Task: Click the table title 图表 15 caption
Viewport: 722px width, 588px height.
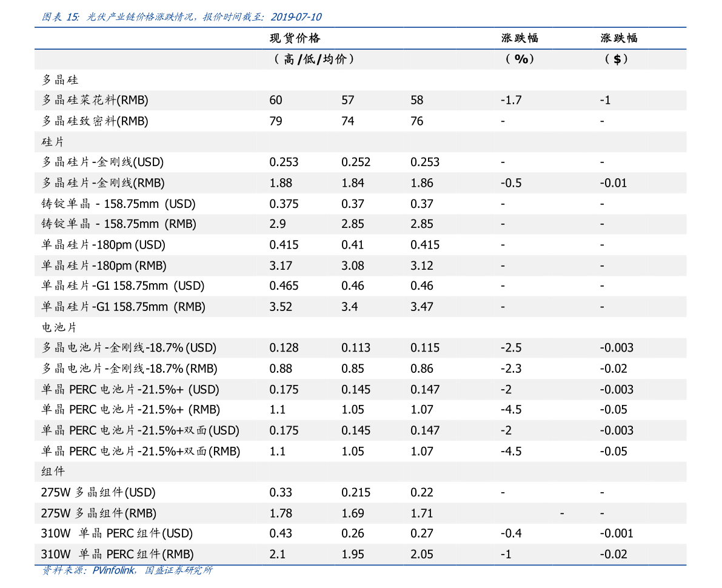Action: (181, 17)
